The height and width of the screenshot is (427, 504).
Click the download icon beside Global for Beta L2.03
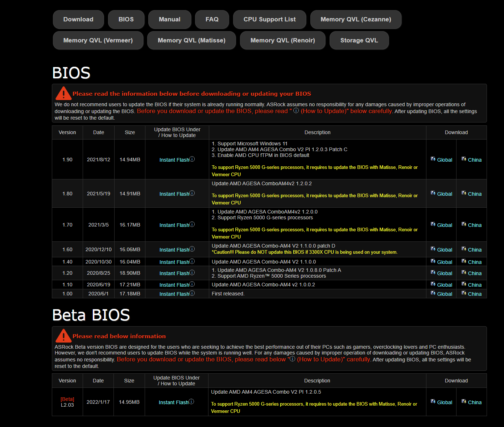pos(433,401)
